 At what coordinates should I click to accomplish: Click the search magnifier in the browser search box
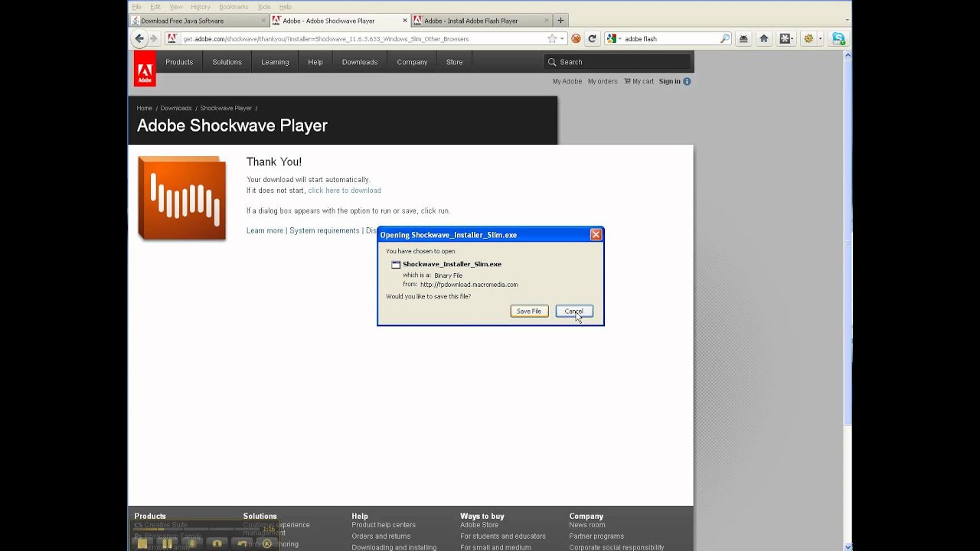point(725,38)
